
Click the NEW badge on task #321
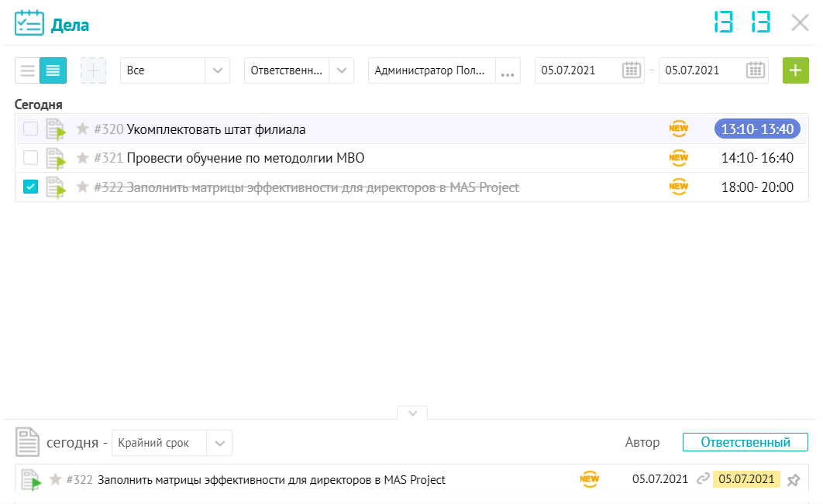point(679,157)
